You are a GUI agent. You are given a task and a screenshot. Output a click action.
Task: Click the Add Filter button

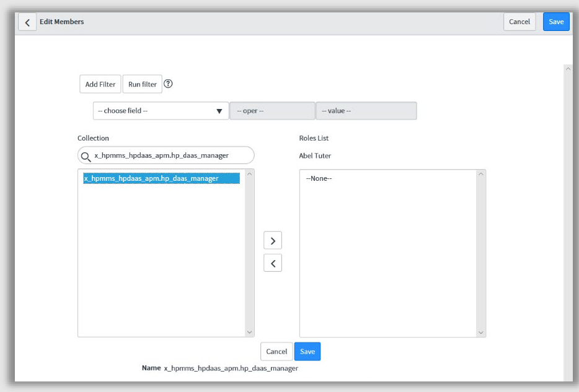[x=100, y=84]
